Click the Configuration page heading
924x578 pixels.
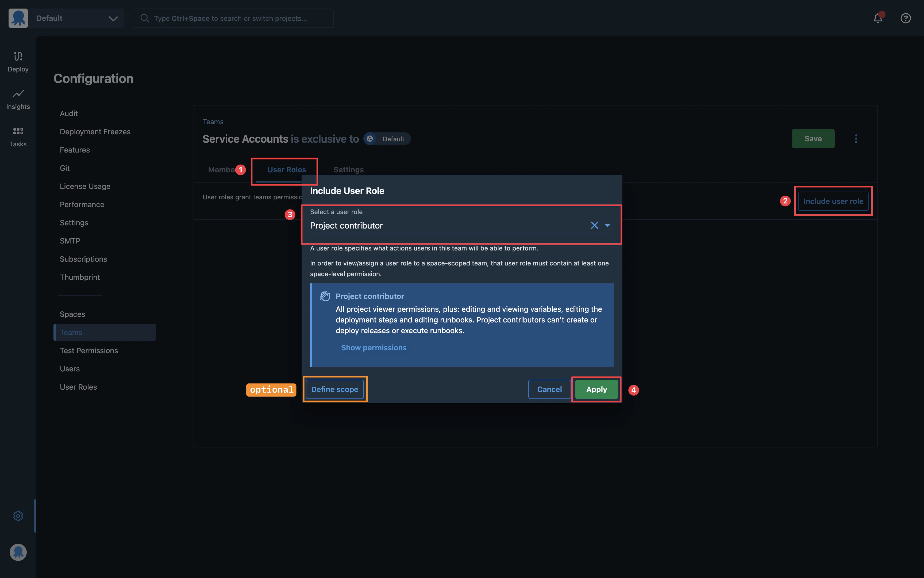(93, 78)
